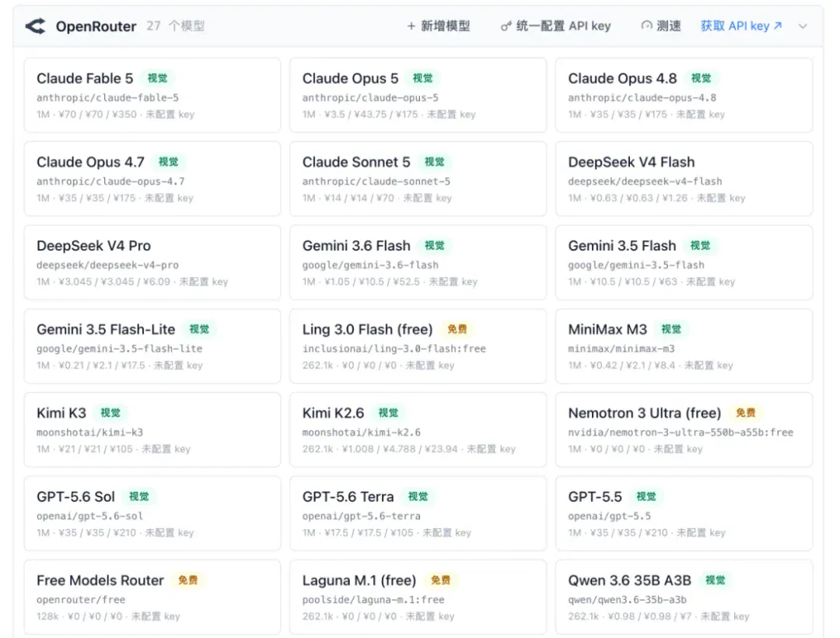The width and height of the screenshot is (840, 638).
Task: Select the Gemini 3.5 Flash card title
Action: [622, 245]
